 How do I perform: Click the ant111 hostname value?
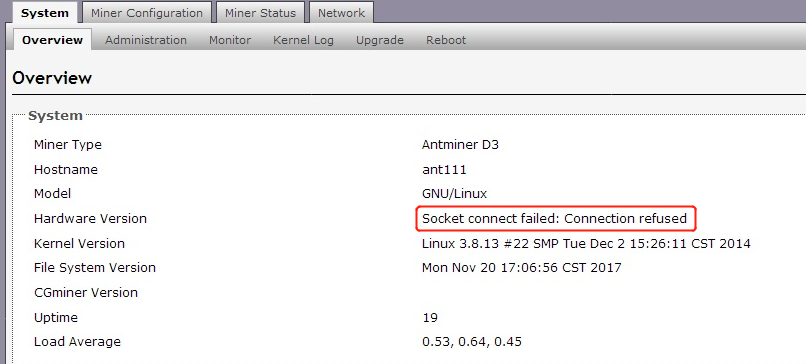point(444,169)
